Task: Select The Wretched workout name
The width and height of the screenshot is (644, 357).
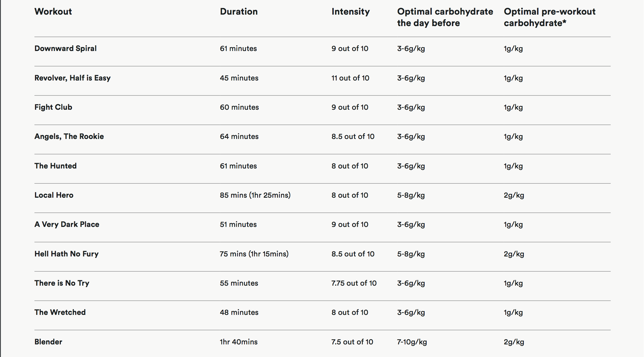Action: [60, 312]
